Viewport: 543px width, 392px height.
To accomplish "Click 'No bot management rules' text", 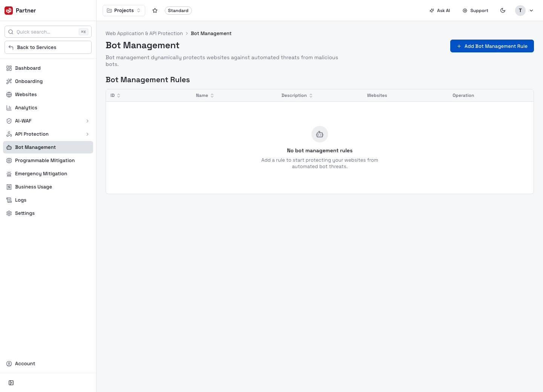I will [x=320, y=150].
